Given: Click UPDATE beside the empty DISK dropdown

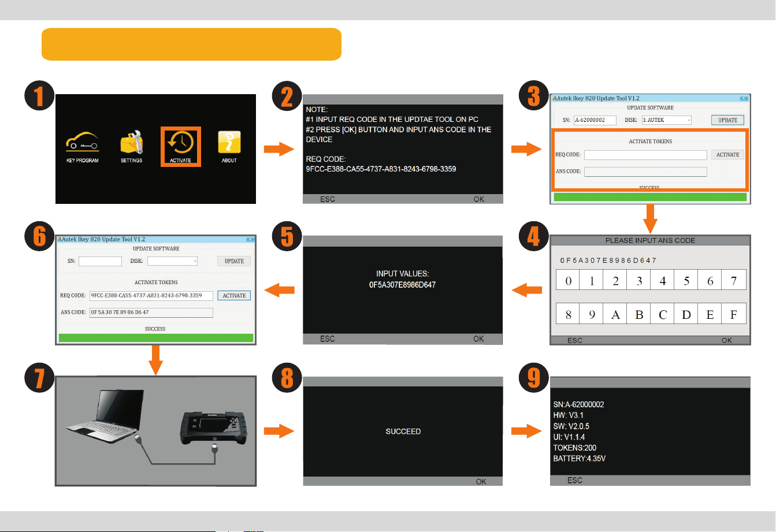Looking at the screenshot, I should (234, 261).
